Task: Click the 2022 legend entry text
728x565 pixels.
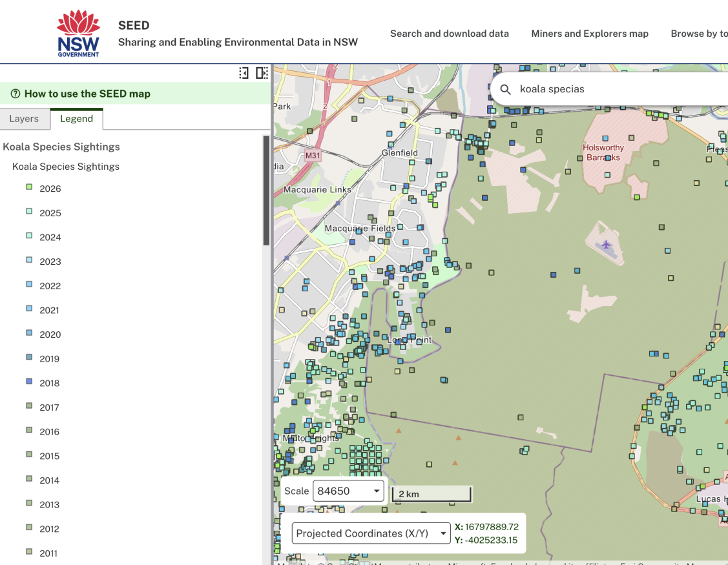Action: coord(50,286)
